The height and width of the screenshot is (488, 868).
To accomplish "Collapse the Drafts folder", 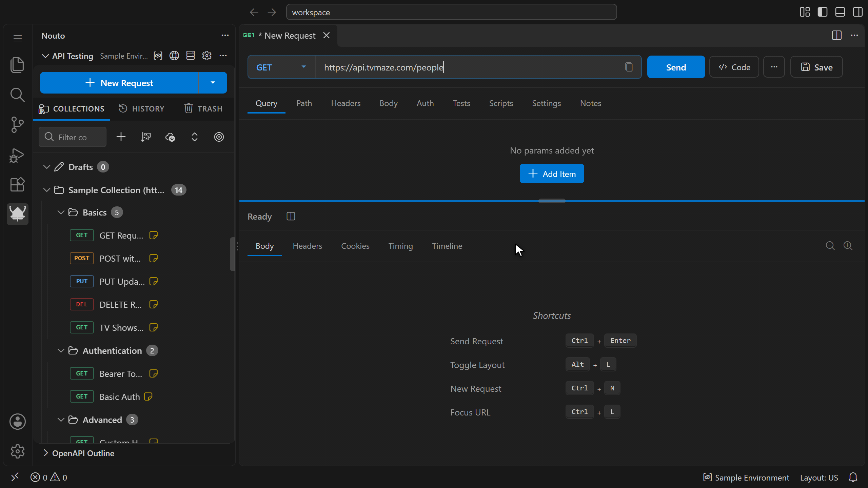I will [47, 167].
